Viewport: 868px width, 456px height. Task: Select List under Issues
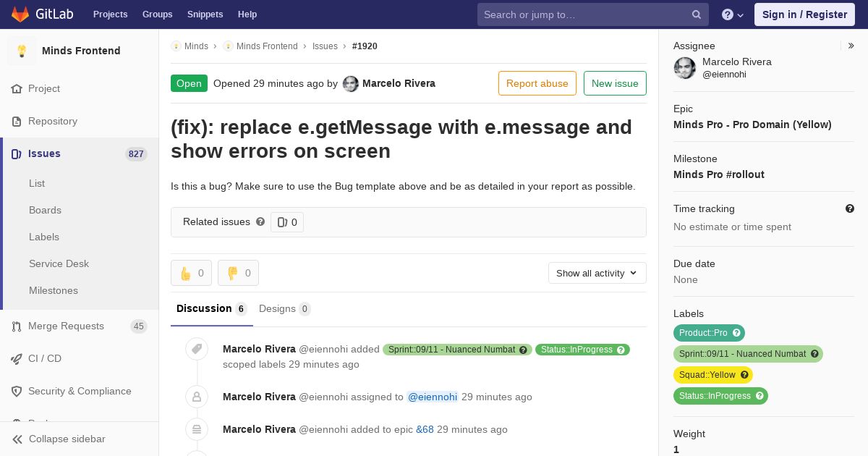pos(37,183)
